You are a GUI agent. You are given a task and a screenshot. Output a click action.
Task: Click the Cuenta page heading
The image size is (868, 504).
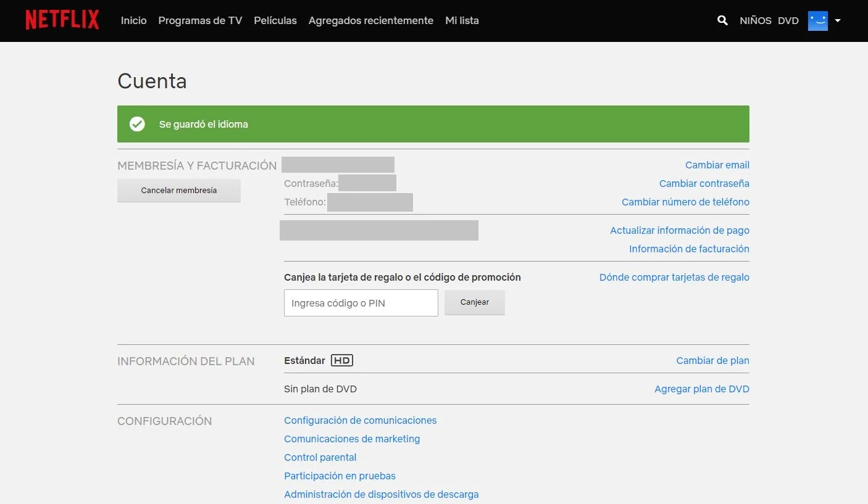[152, 81]
